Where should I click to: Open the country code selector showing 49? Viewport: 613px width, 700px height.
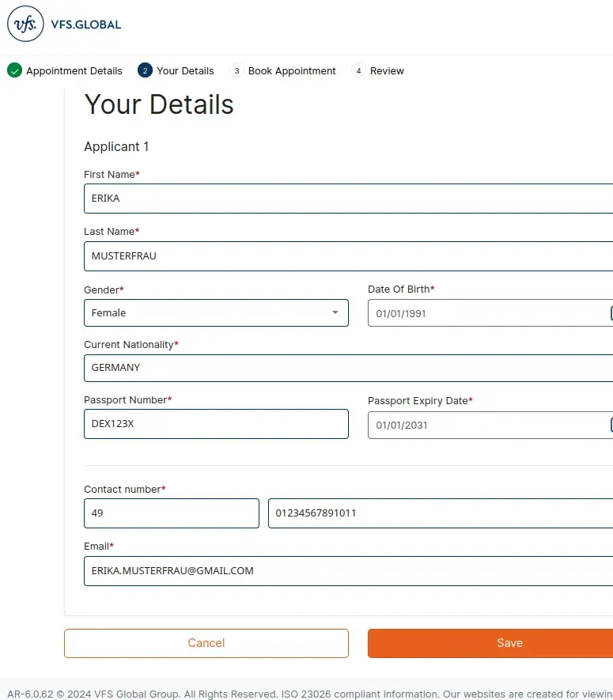coord(171,513)
